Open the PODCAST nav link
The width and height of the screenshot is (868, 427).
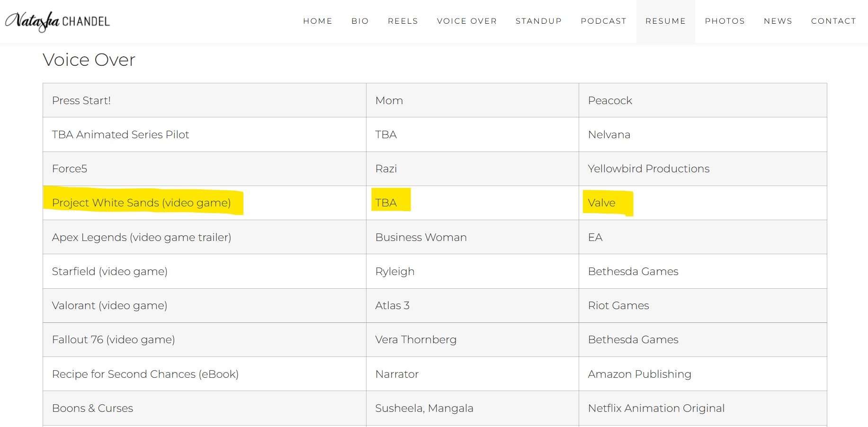tap(603, 21)
